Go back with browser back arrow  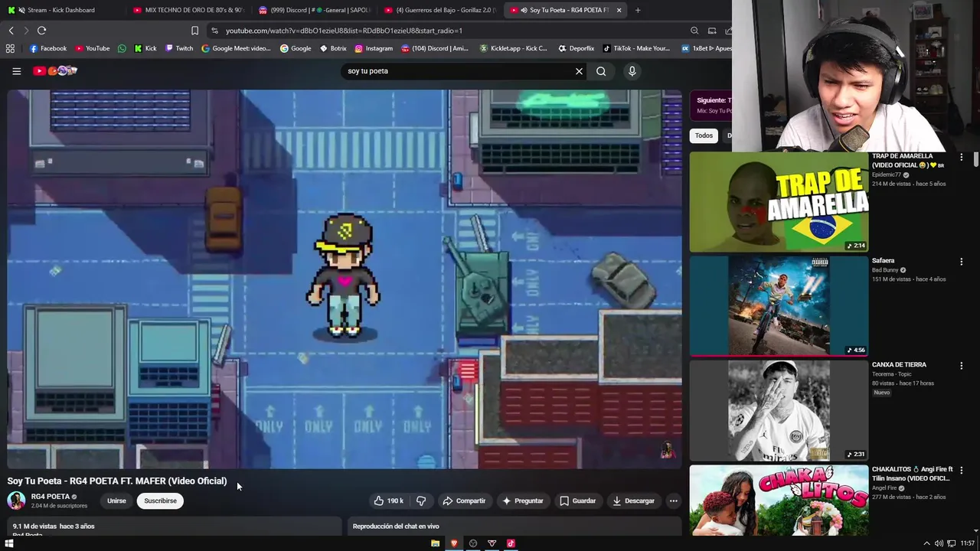(11, 31)
